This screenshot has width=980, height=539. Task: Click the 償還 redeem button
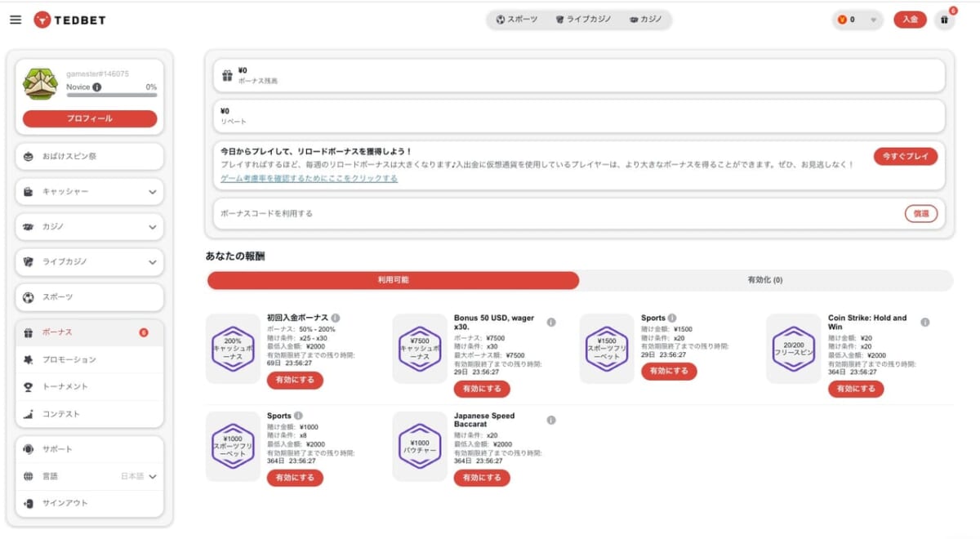[921, 213]
